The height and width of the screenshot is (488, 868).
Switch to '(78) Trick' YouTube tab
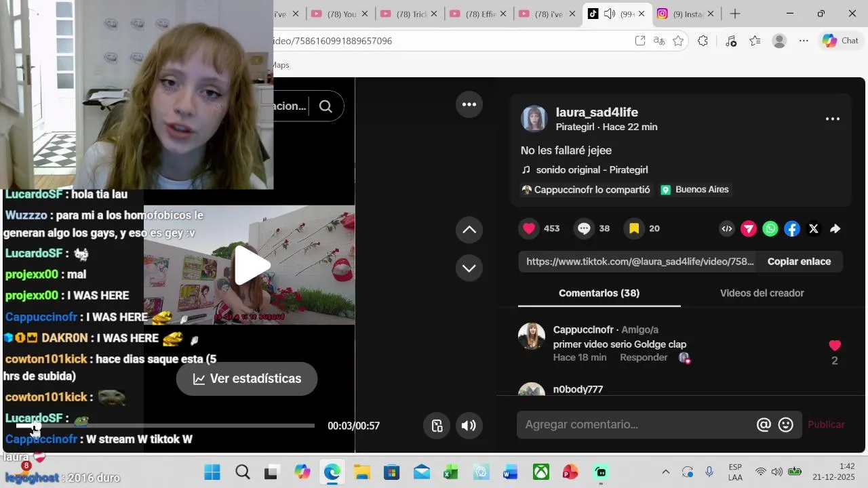point(410,14)
